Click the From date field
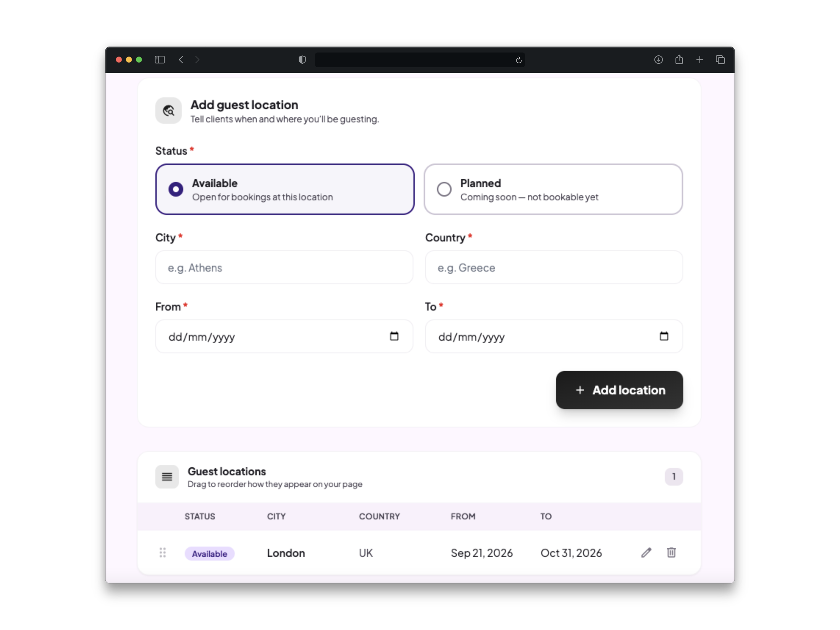 click(284, 336)
